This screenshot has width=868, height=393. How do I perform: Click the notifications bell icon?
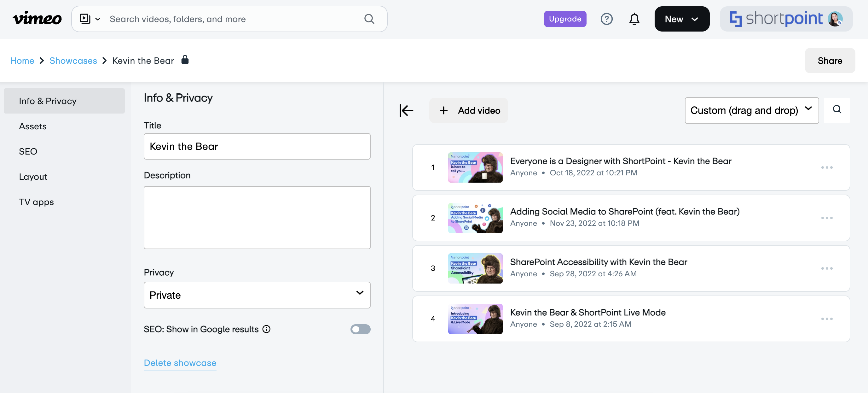coord(634,19)
